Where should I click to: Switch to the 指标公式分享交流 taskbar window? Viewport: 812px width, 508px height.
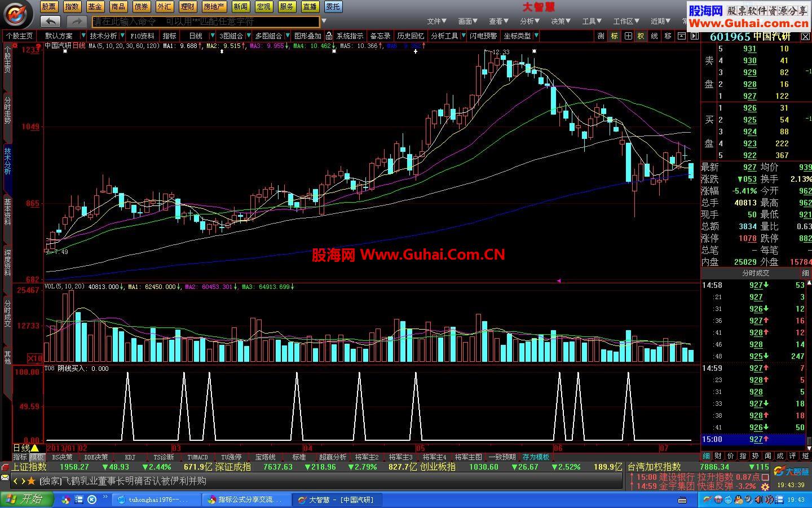(247, 500)
